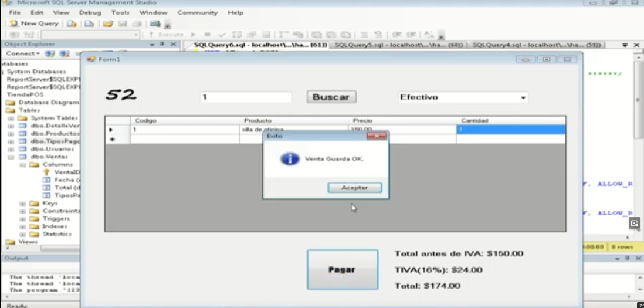Click the product code input field

(245, 97)
